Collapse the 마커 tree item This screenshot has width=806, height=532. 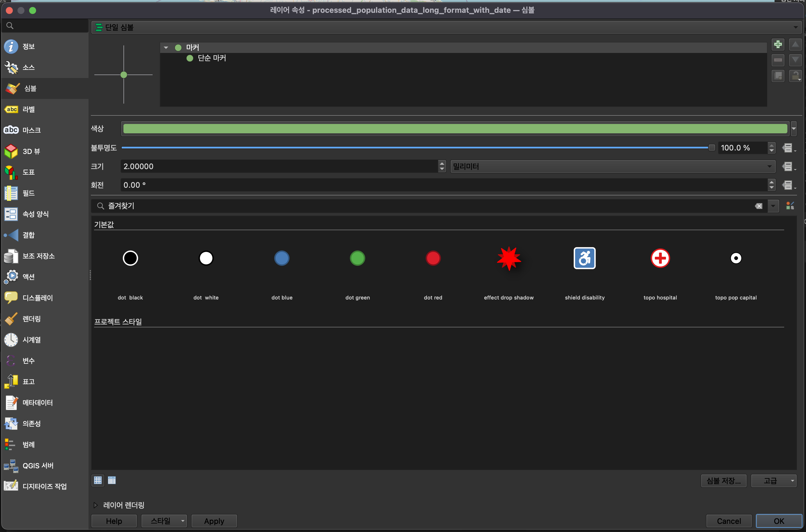166,47
